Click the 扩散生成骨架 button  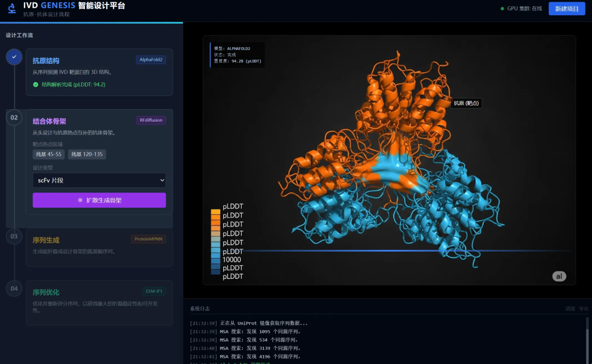coord(99,200)
